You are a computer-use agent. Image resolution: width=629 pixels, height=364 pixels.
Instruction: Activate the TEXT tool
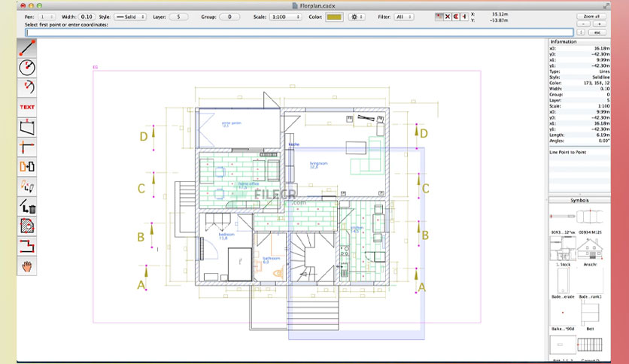tap(27, 107)
